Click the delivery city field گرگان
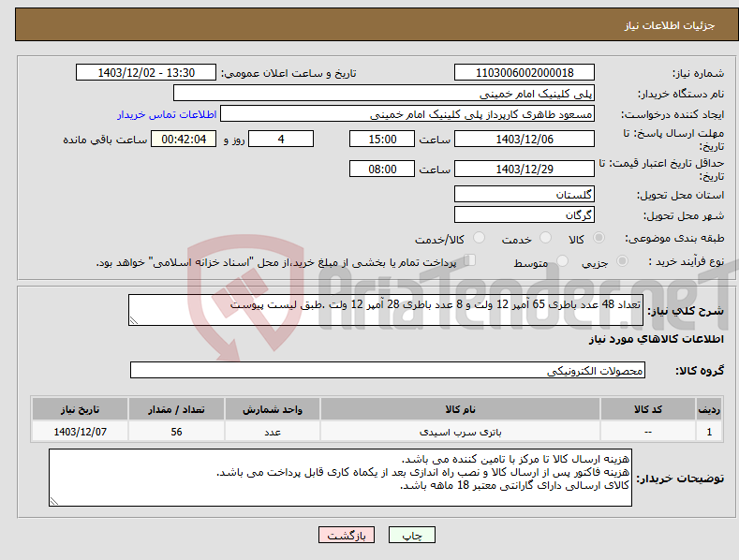 tap(525, 215)
